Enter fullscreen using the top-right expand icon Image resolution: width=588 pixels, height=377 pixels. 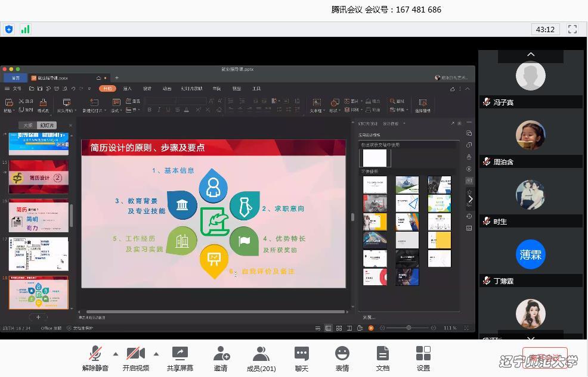(x=572, y=29)
